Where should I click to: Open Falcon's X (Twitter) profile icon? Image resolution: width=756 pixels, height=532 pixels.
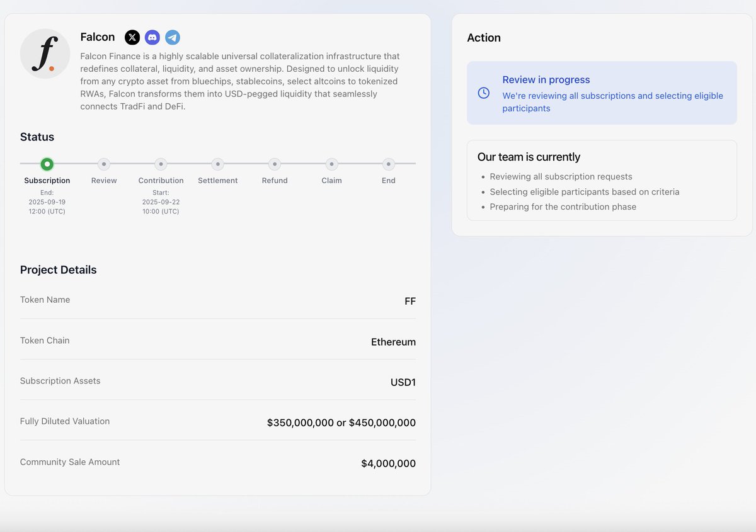click(x=132, y=38)
